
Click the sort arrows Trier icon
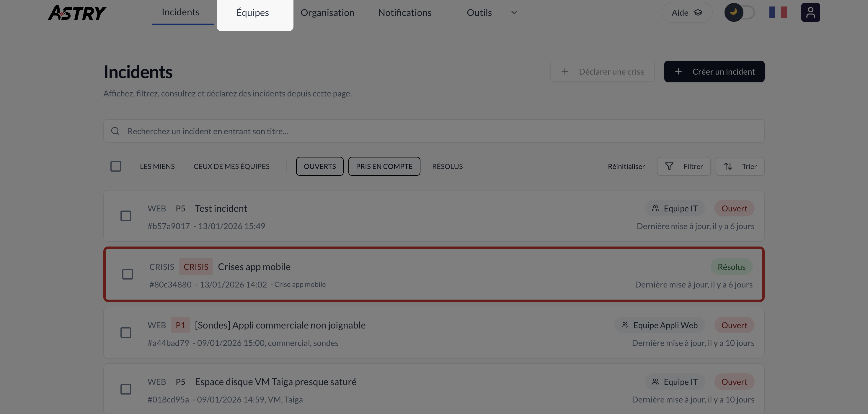tap(728, 166)
